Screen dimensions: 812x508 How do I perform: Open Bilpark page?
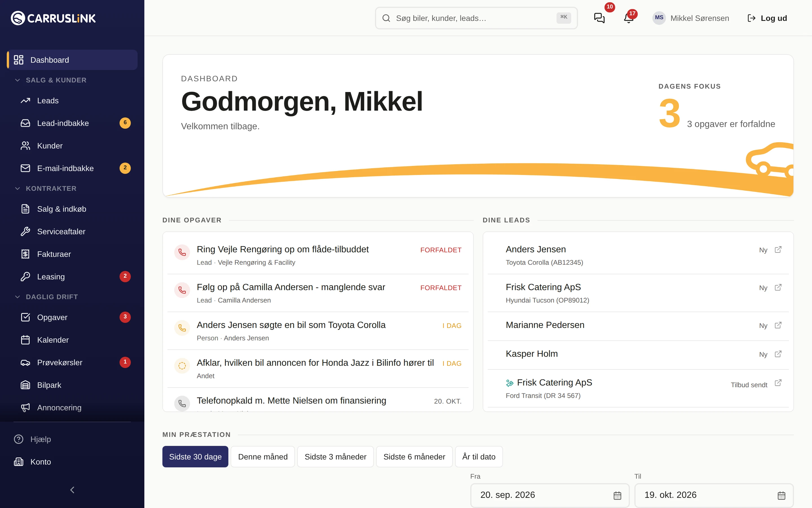tap(76, 385)
